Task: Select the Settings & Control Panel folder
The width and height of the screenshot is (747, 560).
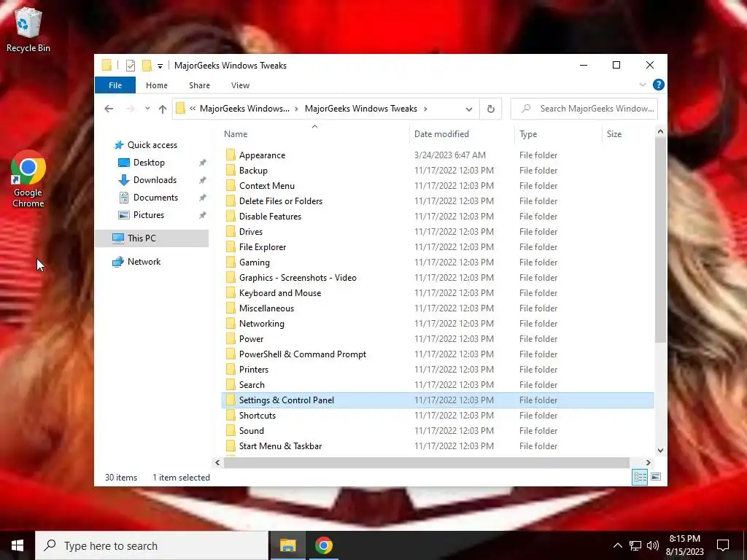Action: click(438, 400)
